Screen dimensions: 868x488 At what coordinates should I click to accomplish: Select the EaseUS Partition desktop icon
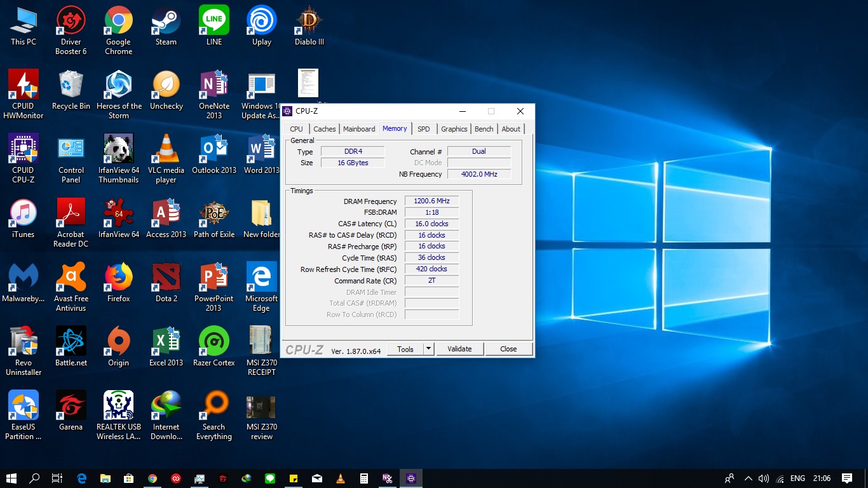24,416
